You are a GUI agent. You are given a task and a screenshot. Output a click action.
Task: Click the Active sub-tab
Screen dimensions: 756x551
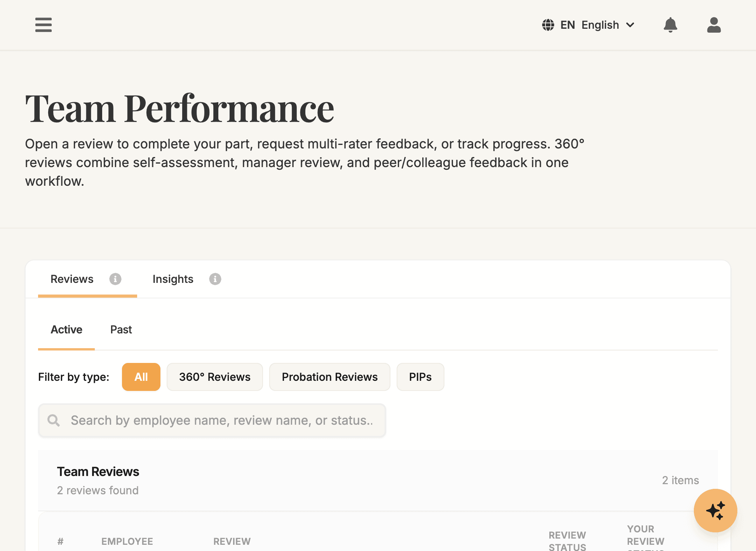(66, 330)
